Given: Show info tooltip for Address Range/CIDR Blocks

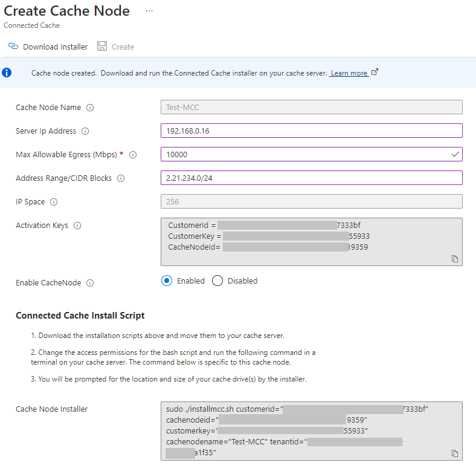Looking at the screenshot, I should 121,178.
